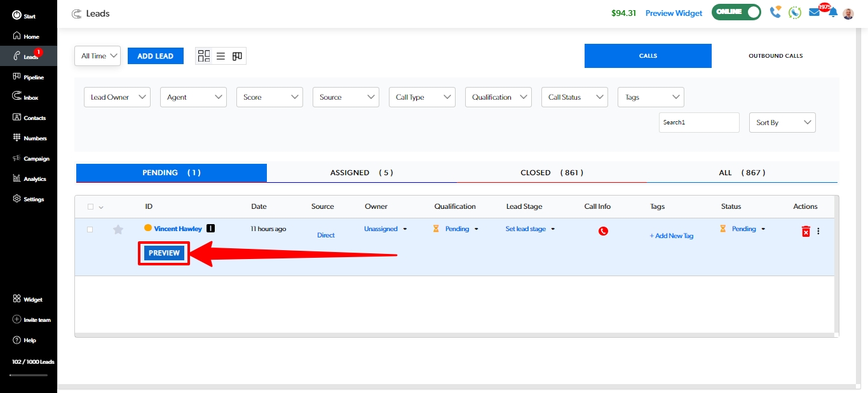Switch to grid view layout icon

tap(204, 56)
